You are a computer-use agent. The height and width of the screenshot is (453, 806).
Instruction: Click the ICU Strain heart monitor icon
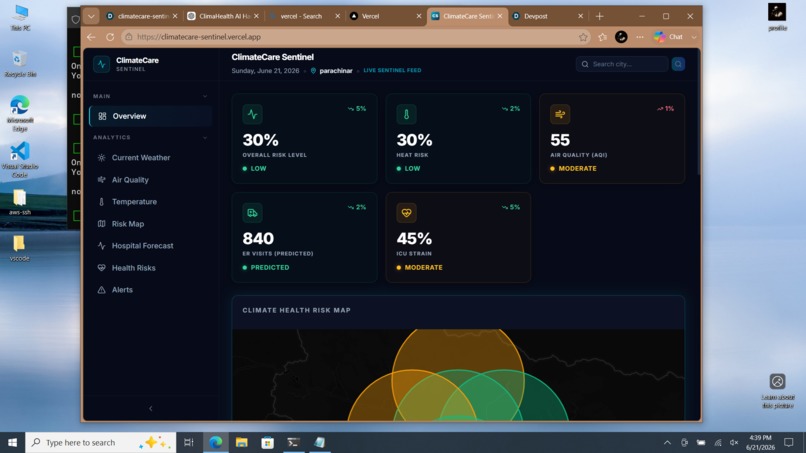coord(406,213)
